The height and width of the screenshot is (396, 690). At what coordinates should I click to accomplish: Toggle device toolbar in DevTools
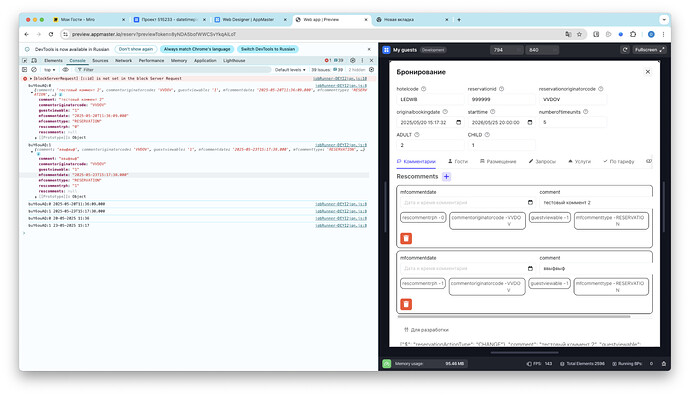click(34, 60)
